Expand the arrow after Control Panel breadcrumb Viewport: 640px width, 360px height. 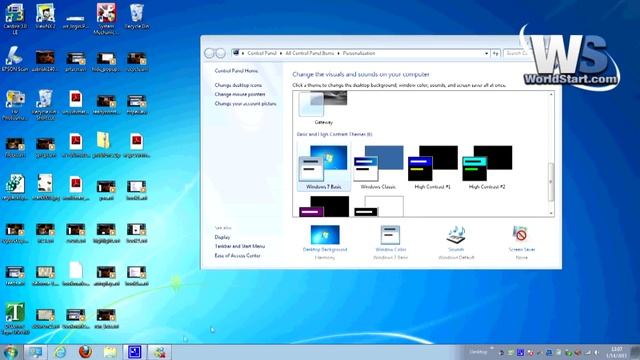(281, 53)
